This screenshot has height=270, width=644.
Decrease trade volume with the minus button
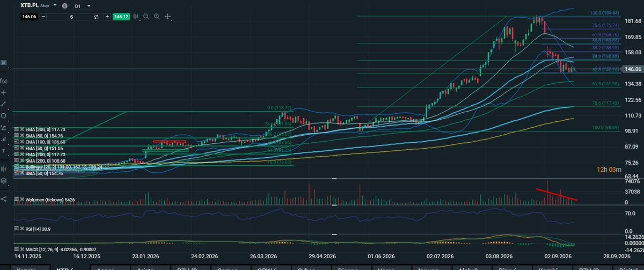44,17
